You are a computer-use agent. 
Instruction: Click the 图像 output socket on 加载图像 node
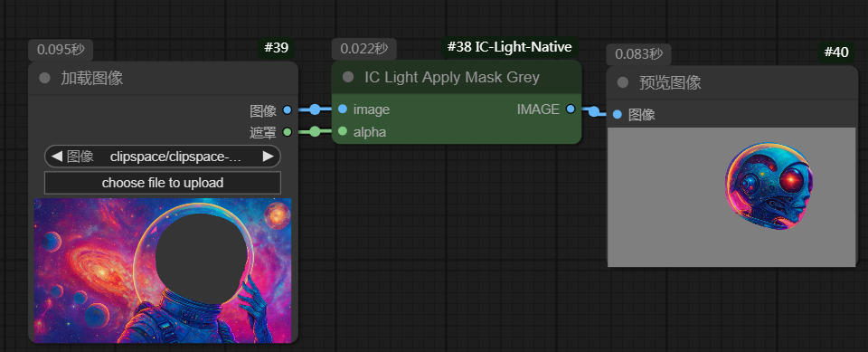pyautogui.click(x=287, y=110)
